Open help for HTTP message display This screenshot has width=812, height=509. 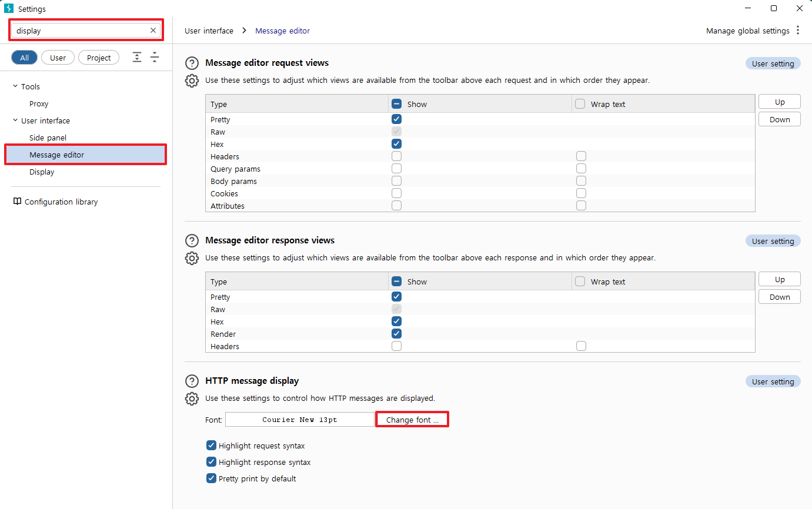[192, 381]
